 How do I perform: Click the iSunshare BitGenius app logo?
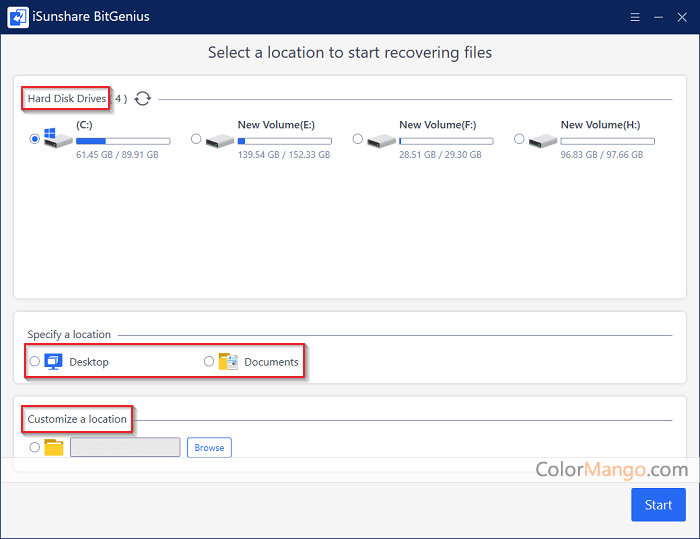click(18, 17)
